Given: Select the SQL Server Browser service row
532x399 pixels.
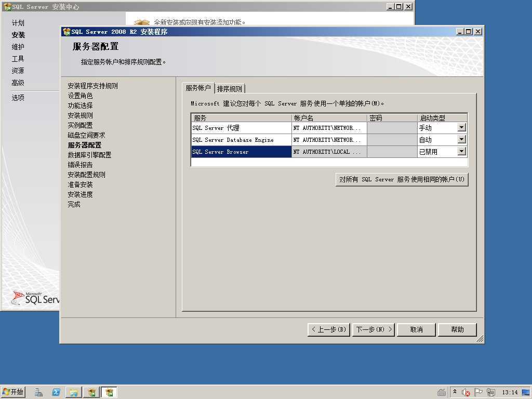Looking at the screenshot, I should click(241, 152).
